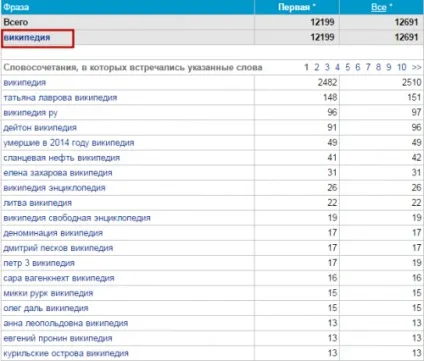
Task: Open 'елена захарова википедия' query
Action: coord(58,173)
